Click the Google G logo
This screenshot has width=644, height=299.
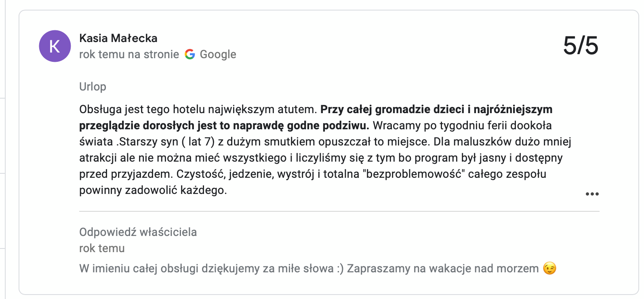190,54
